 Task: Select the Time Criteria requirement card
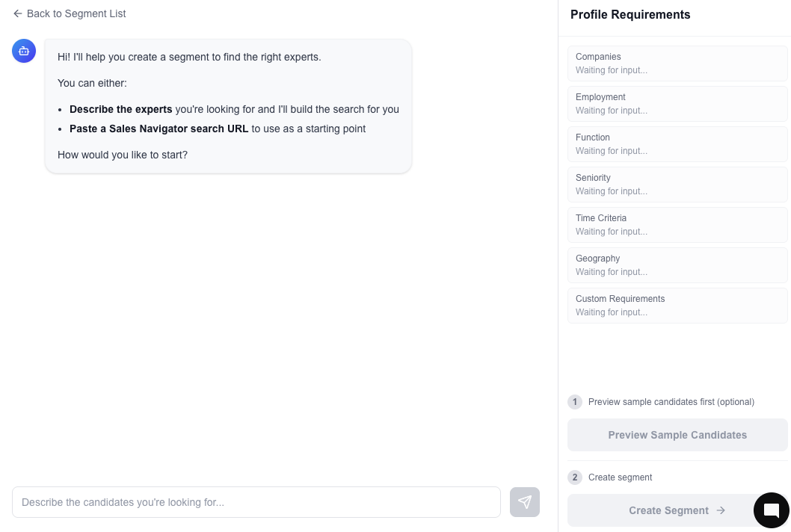click(677, 225)
